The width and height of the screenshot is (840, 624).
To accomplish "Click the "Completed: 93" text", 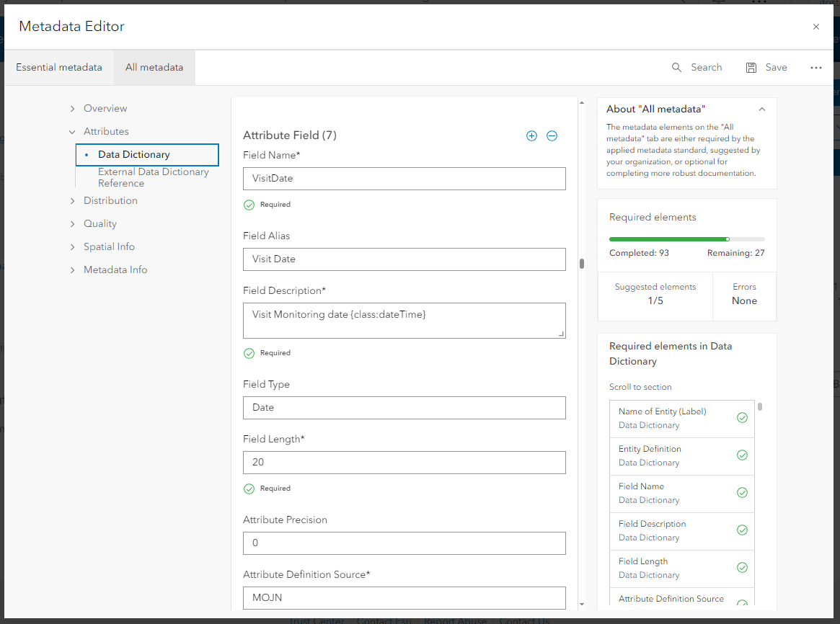I will click(x=639, y=253).
